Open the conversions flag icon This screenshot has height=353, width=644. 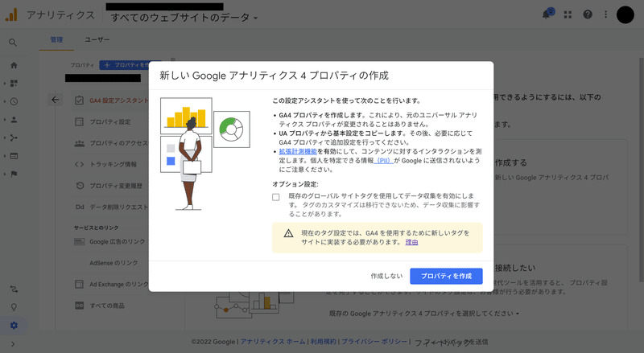click(14, 174)
